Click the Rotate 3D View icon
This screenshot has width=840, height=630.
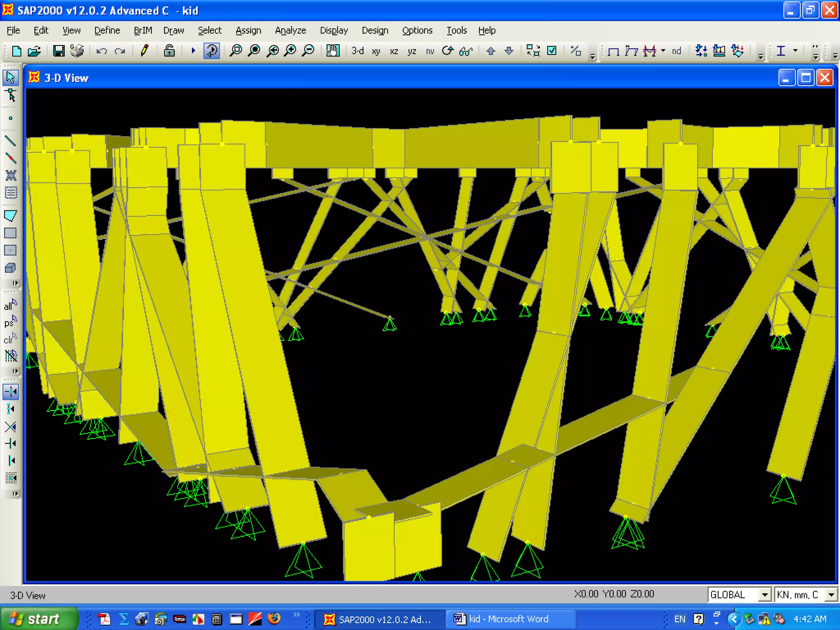[x=447, y=51]
